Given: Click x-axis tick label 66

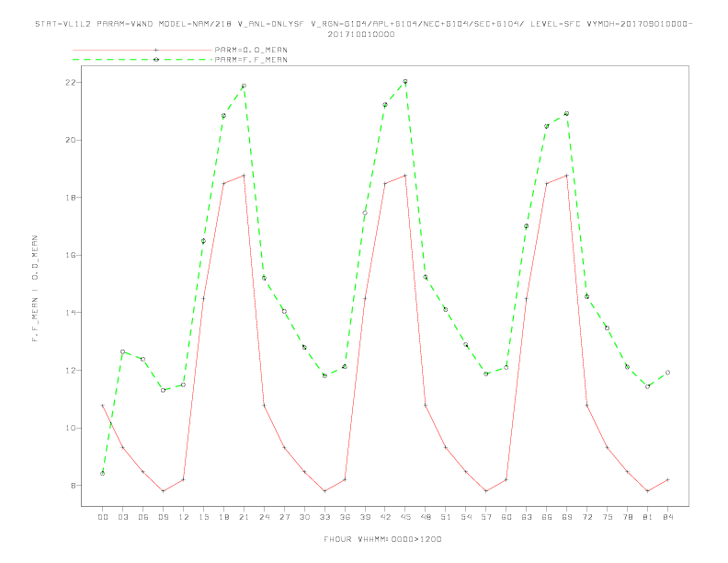Looking at the screenshot, I should point(547,517).
